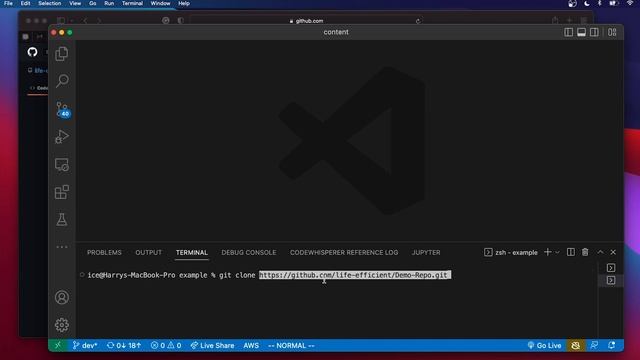The width and height of the screenshot is (640, 360).
Task: Open the Run menu
Action: (x=109, y=3)
